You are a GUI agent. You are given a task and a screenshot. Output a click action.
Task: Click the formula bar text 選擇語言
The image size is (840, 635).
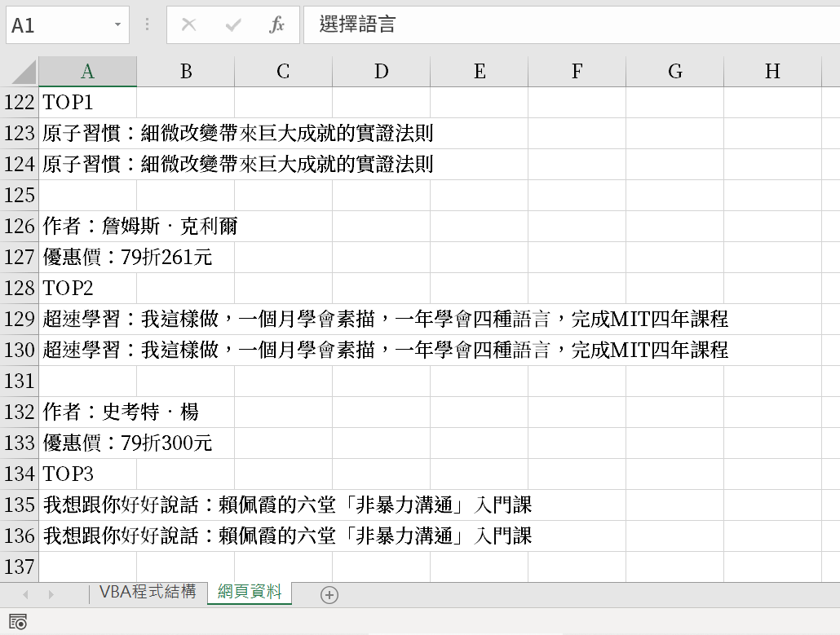pyautogui.click(x=357, y=24)
